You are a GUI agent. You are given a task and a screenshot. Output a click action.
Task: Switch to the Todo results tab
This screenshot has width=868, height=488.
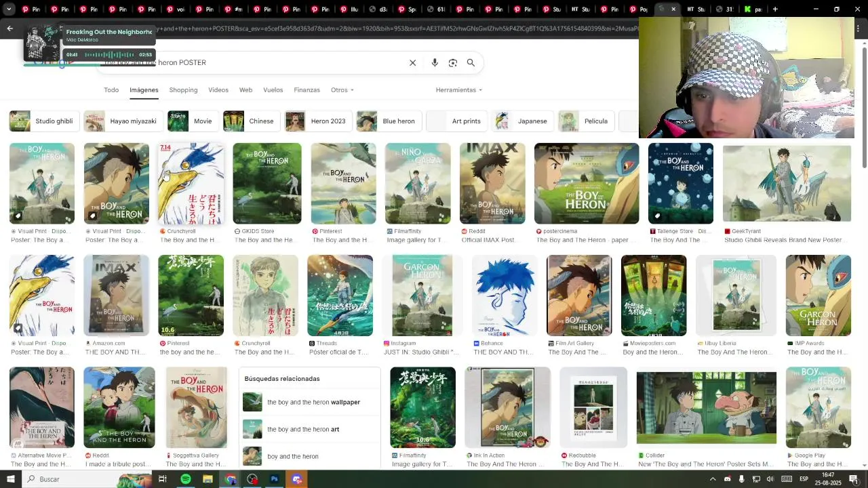pos(111,89)
